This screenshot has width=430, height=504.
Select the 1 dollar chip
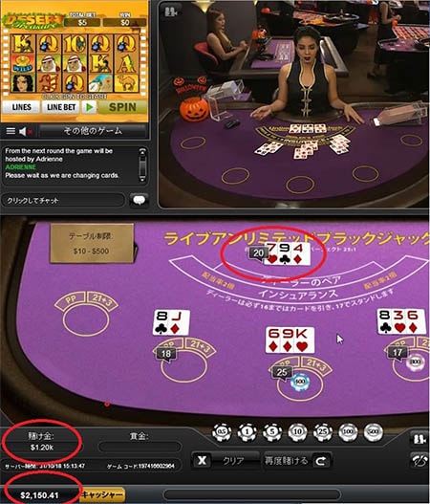click(x=247, y=431)
